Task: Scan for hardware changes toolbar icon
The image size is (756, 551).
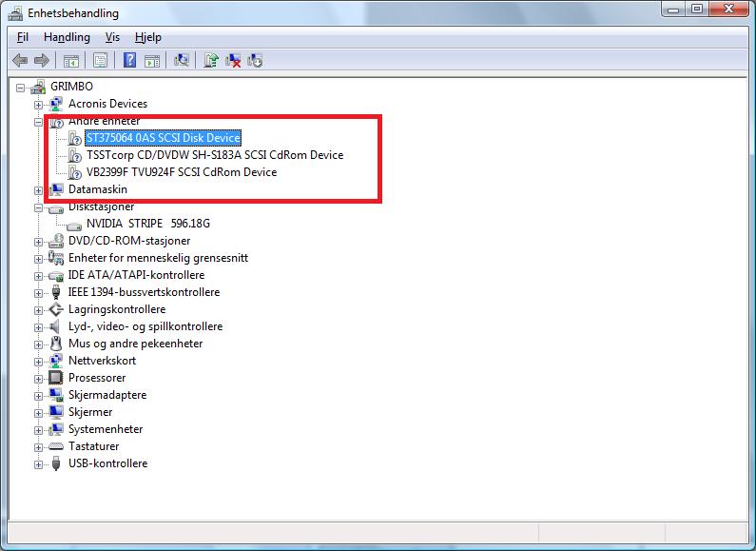Action: pos(182,60)
